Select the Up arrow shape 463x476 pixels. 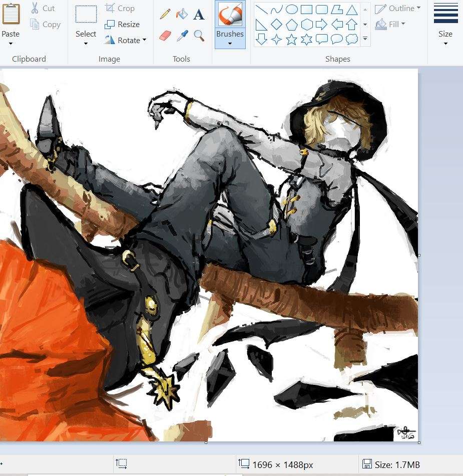click(352, 24)
